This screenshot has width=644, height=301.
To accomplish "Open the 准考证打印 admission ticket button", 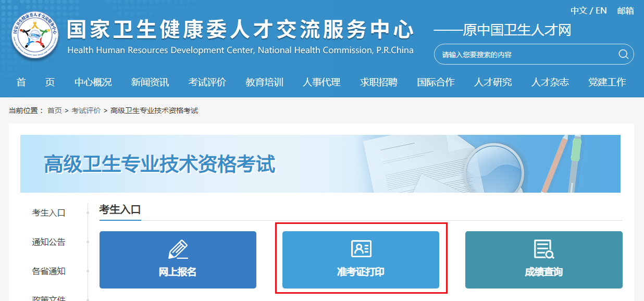I will coord(361,260).
